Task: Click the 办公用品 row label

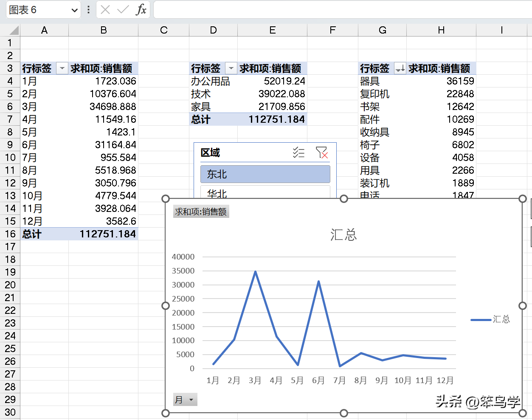Action: tap(213, 81)
